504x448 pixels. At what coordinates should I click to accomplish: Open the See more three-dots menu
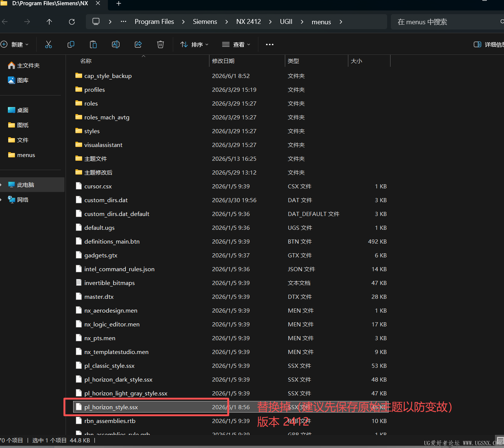coord(270,44)
